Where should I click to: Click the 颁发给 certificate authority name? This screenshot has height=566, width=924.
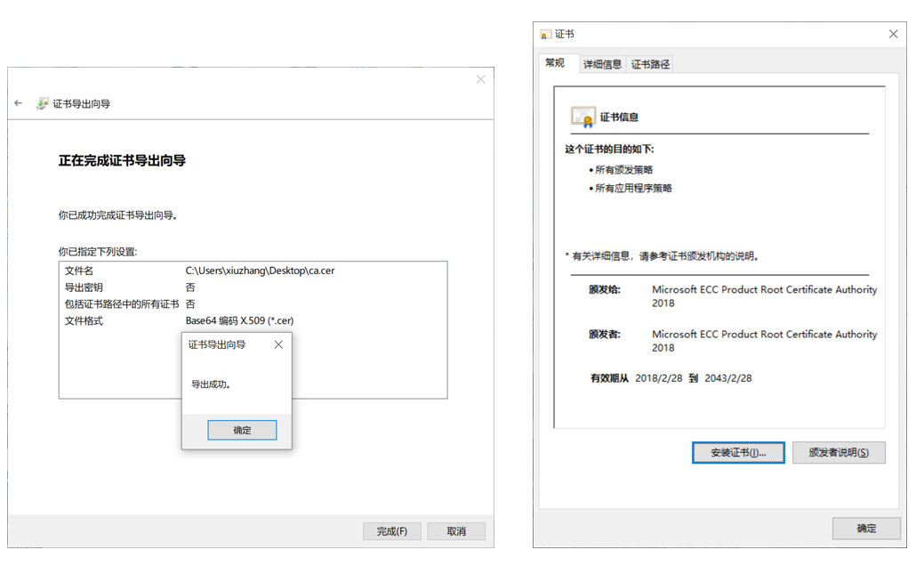[764, 296]
